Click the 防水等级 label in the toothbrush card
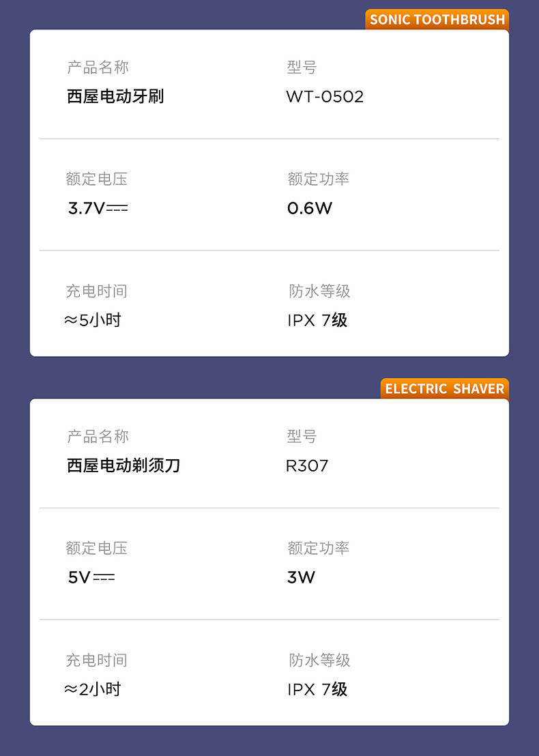This screenshot has width=539, height=756. (x=319, y=291)
